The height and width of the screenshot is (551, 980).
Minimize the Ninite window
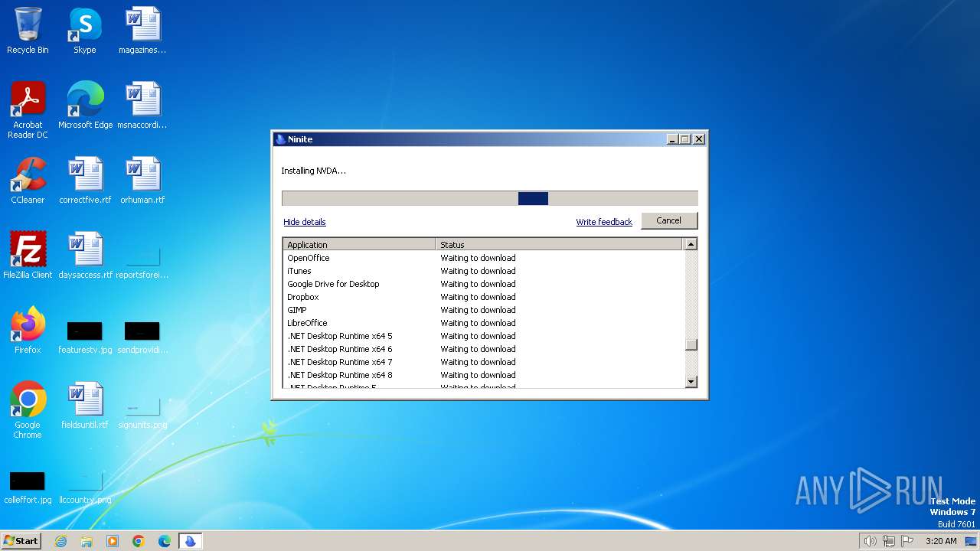672,139
